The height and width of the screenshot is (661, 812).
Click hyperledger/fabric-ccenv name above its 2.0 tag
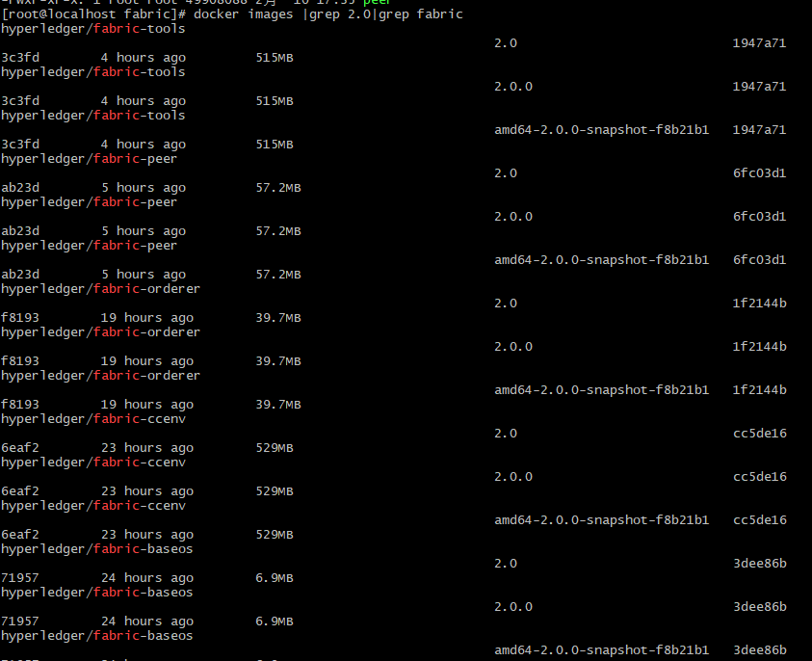tap(93, 419)
